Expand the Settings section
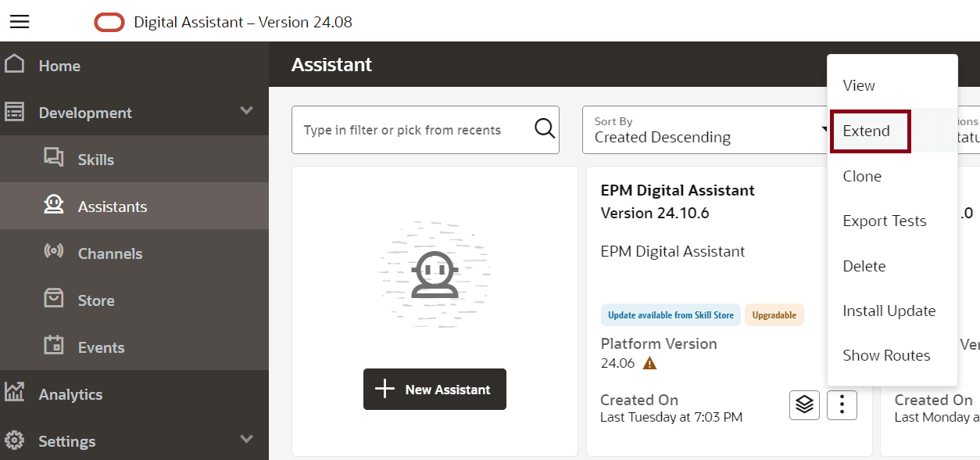The width and height of the screenshot is (980, 460). pos(246,440)
